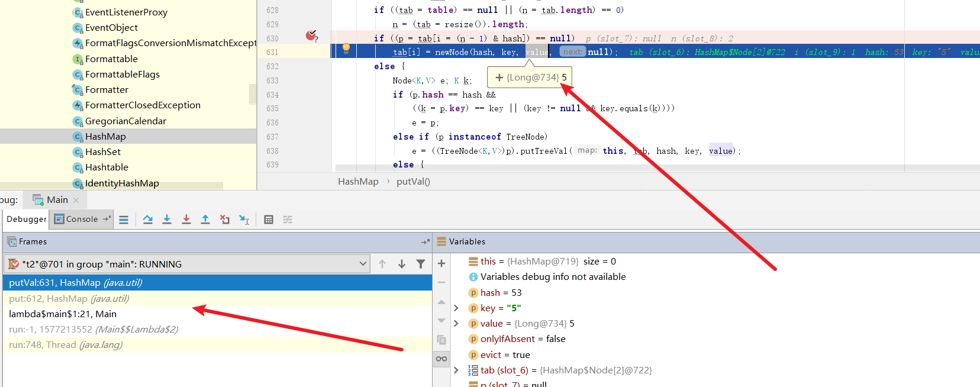Open the thread selector dropdown

pos(363,264)
